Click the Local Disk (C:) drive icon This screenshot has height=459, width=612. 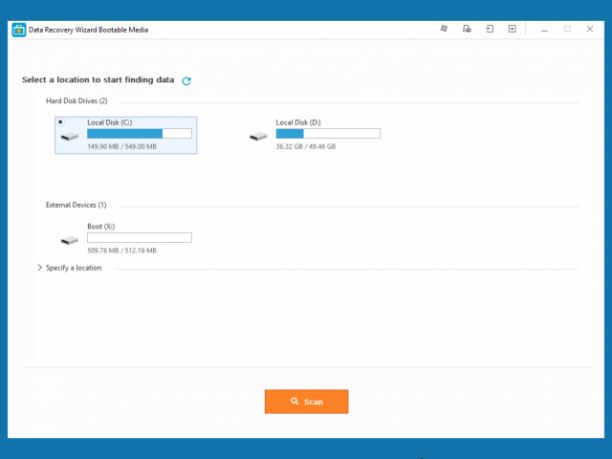pyautogui.click(x=70, y=137)
